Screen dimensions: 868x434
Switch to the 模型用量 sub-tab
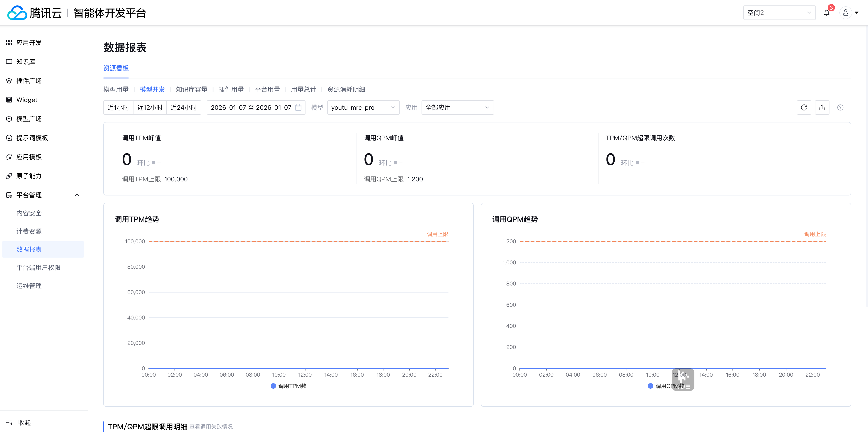(116, 89)
